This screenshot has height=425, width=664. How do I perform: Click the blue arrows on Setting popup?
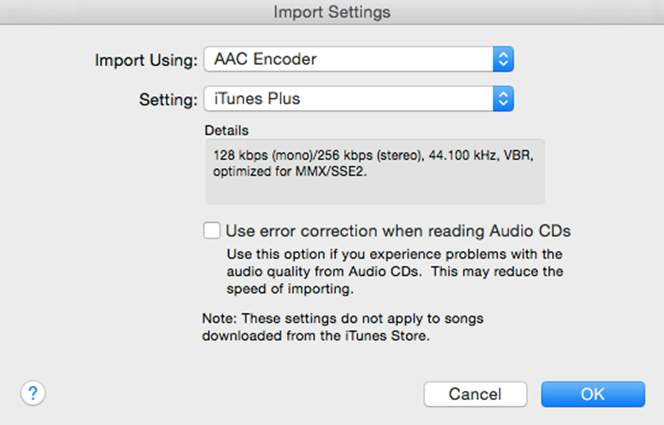coord(503,98)
